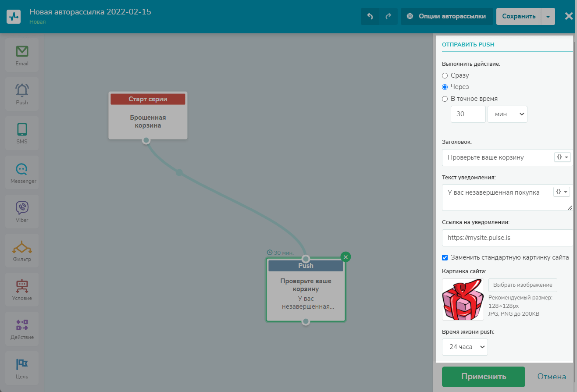The width and height of the screenshot is (577, 392).
Task: Click the output connector of Старт серии
Action: pyautogui.click(x=146, y=140)
